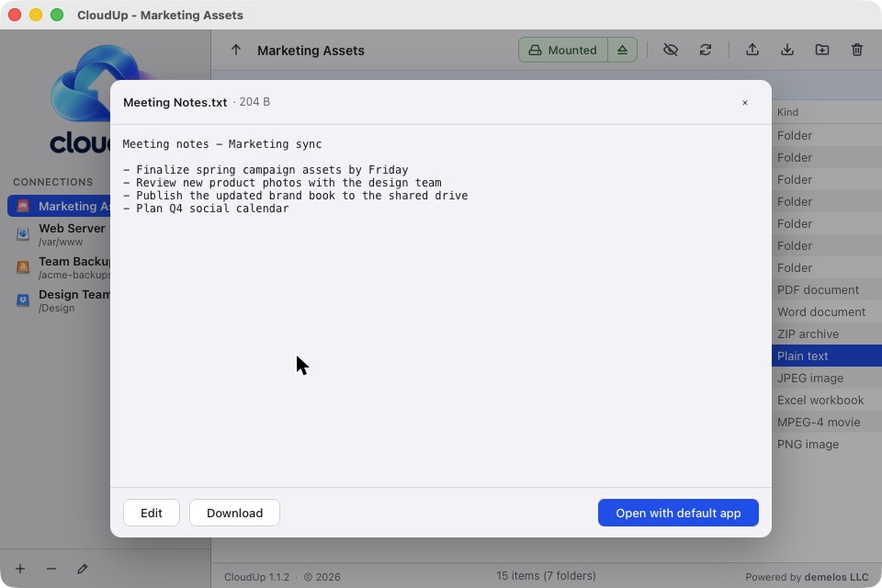Select the Excel workbook row
882x588 pixels.
pyautogui.click(x=827, y=400)
